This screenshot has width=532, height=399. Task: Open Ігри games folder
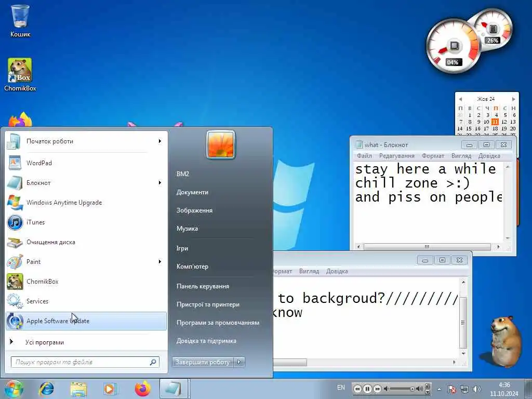tap(182, 248)
